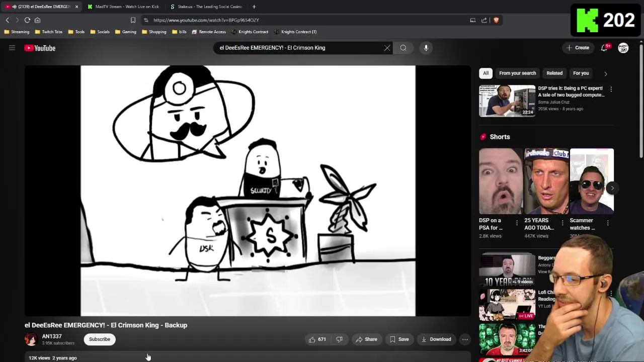Open Socials bookmarks folder
This screenshot has width=644, height=362.
[x=100, y=32]
